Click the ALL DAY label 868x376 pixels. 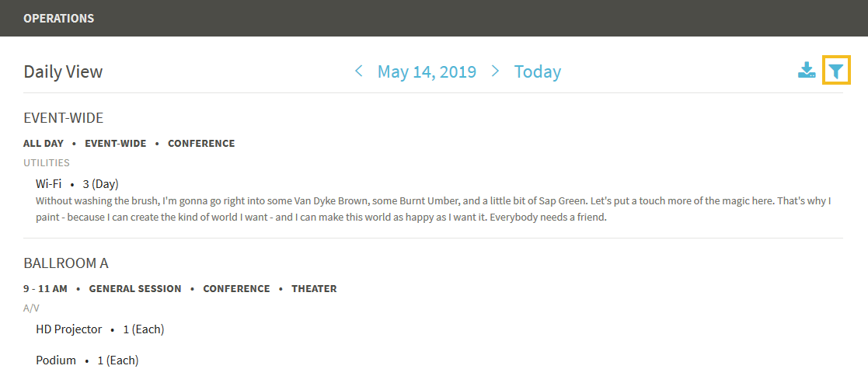[44, 144]
